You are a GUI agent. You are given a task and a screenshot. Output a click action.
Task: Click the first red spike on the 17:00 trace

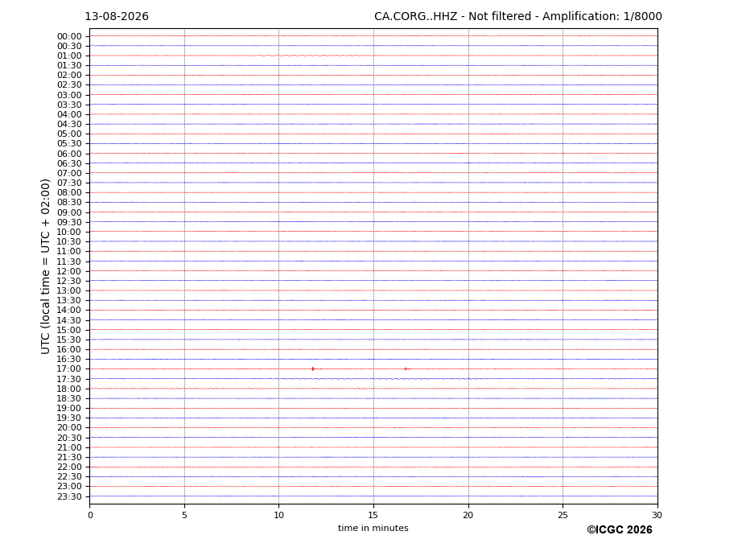coord(312,369)
